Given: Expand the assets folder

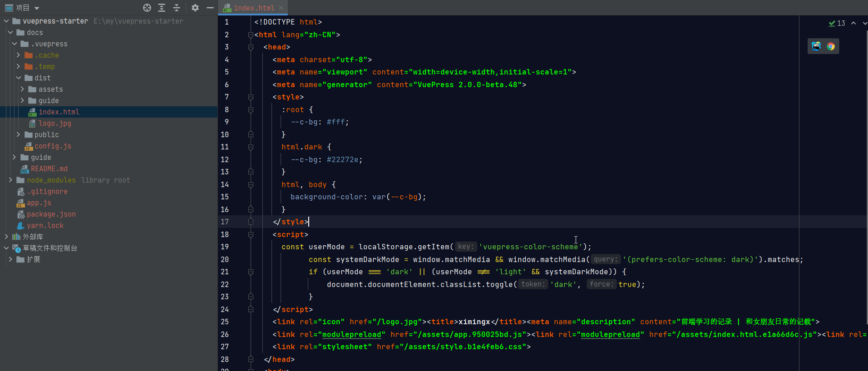Looking at the screenshot, I should (22, 89).
